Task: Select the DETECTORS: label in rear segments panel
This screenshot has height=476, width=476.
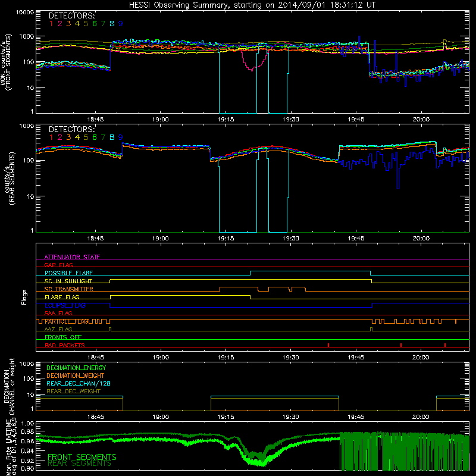Action: (72, 129)
